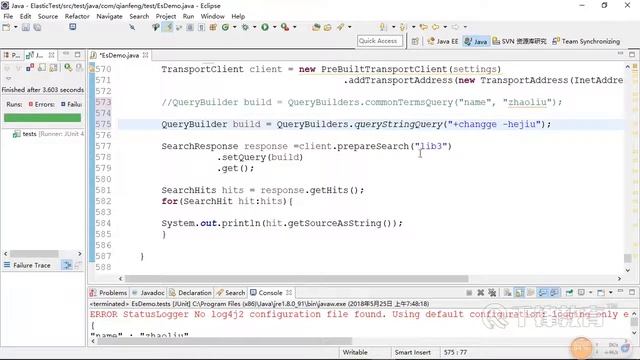This screenshot has width=640, height=360.
Task: Switch to the SVN repository perspective
Action: 519,41
